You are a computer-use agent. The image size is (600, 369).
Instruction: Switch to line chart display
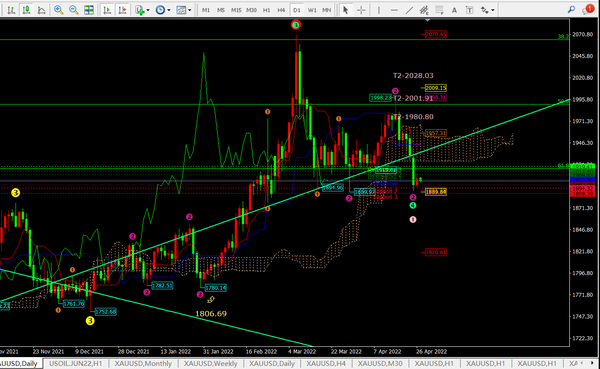(41, 10)
